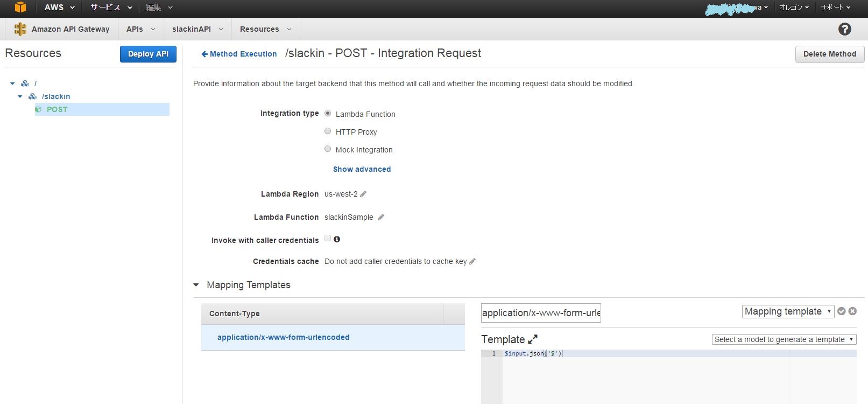Cancel content-type edit with X icon

point(852,311)
